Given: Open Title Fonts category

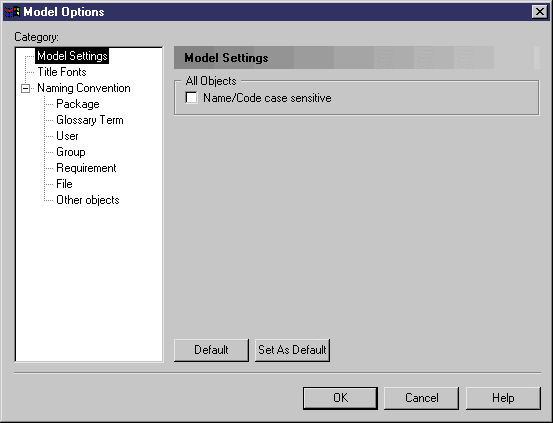Looking at the screenshot, I should (62, 72).
